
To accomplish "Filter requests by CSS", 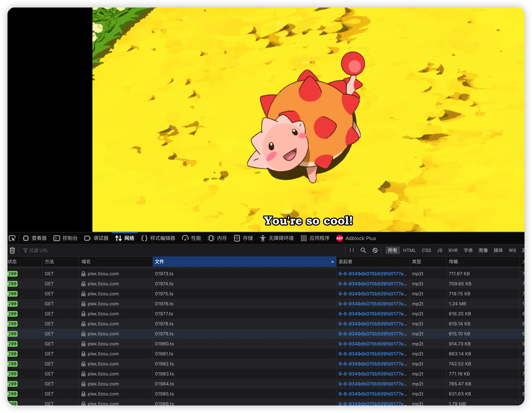I will [x=426, y=250].
